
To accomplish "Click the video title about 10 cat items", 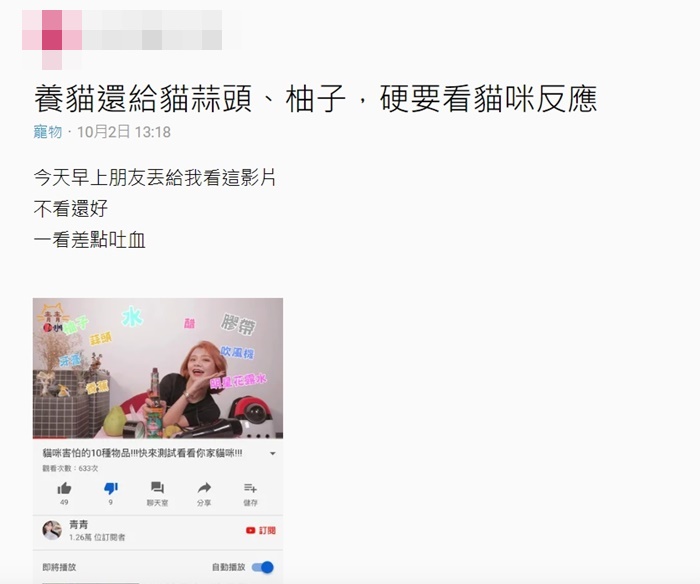I will pyautogui.click(x=142, y=453).
